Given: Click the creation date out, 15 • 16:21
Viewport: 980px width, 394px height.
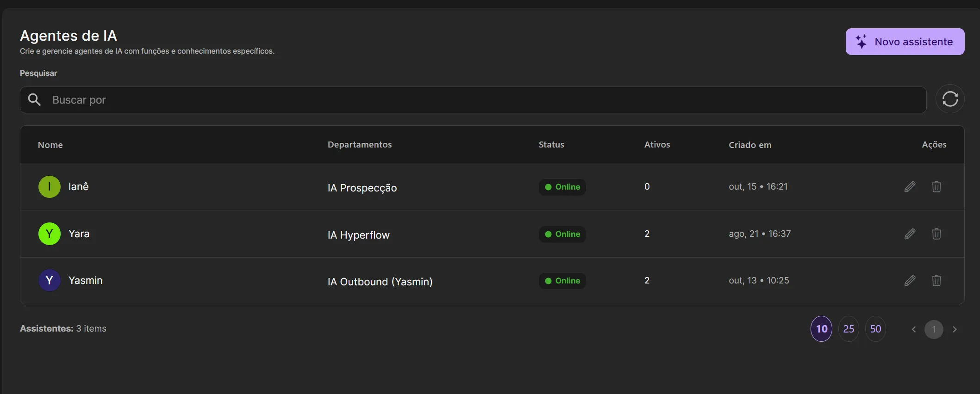Looking at the screenshot, I should tap(758, 186).
